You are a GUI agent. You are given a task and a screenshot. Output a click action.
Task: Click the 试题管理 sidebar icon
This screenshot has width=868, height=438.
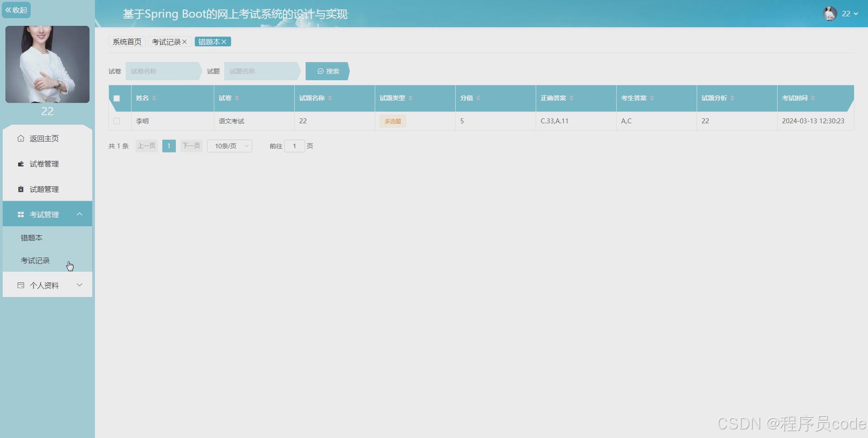click(x=21, y=189)
